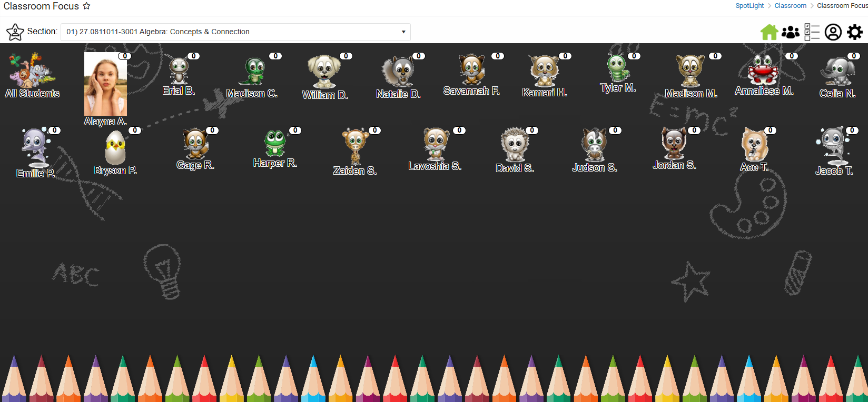Expand the Section list with its arrow
Viewport: 868px width, 402px height.
pyautogui.click(x=403, y=32)
